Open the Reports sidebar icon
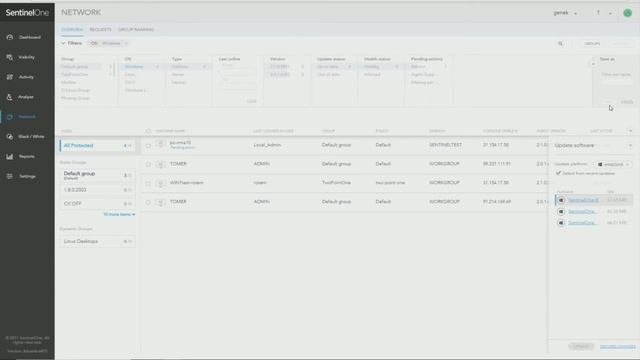640x360 pixels. pos(10,156)
